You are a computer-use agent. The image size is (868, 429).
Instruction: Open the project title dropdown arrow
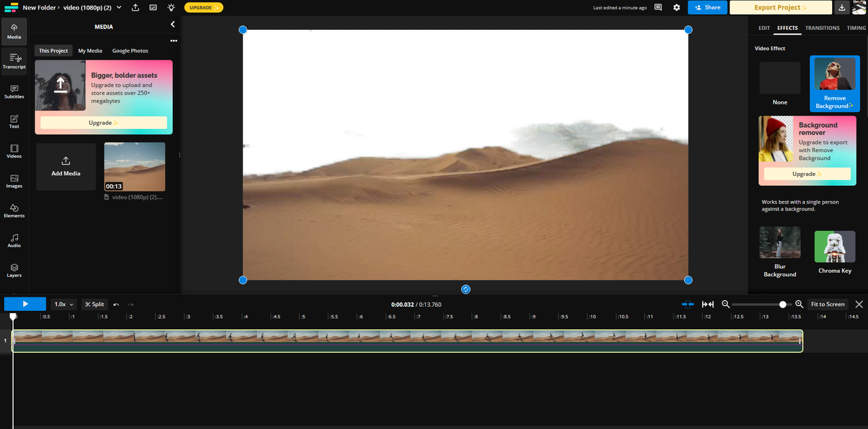pyautogui.click(x=119, y=7)
